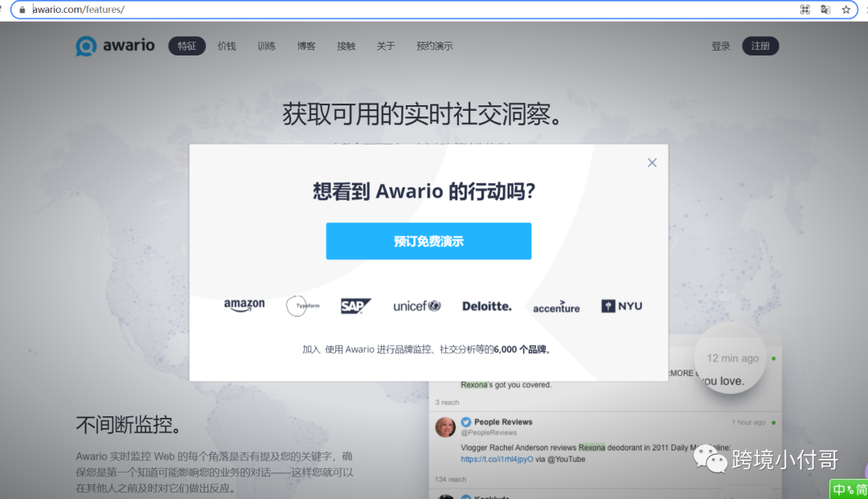Image resolution: width=868 pixels, height=499 pixels.
Task: Click the Twitter icon beside People Reviews
Action: tap(466, 422)
